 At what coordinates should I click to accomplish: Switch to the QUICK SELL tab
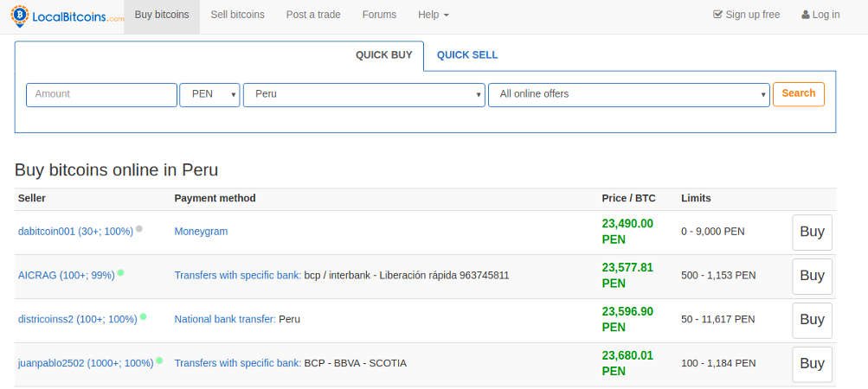coord(467,55)
